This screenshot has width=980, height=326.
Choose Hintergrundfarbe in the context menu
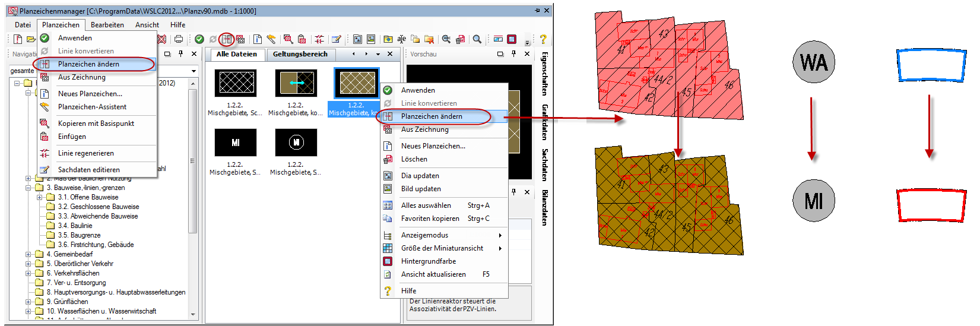pyautogui.click(x=428, y=261)
